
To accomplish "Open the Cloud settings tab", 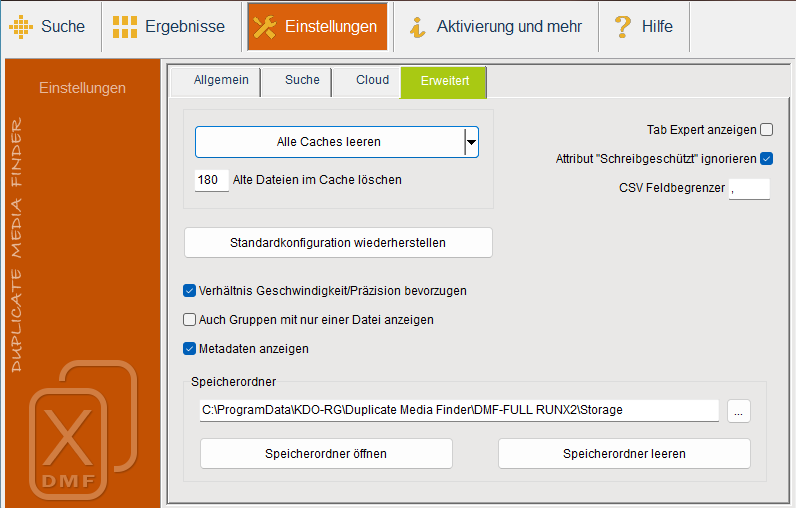I will pos(372,80).
